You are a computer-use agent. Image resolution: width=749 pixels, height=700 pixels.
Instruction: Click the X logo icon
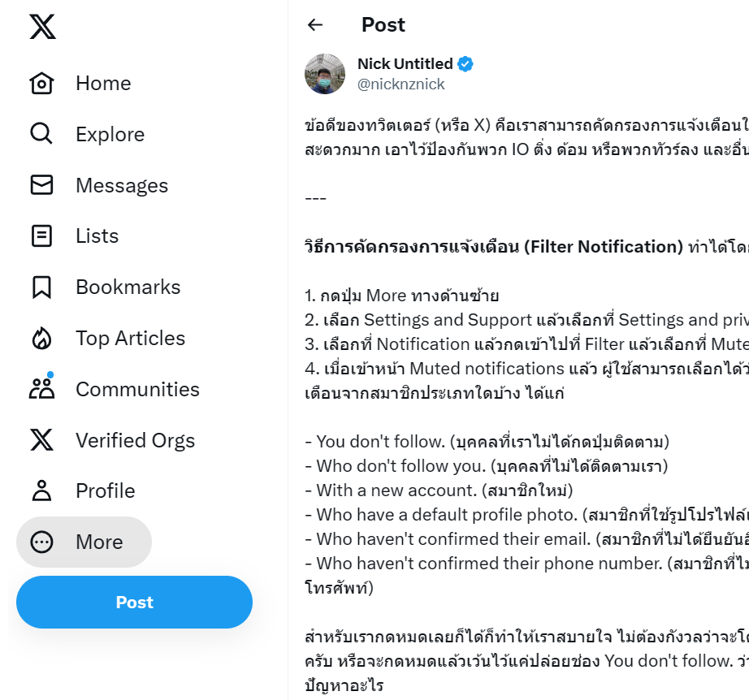tap(42, 27)
